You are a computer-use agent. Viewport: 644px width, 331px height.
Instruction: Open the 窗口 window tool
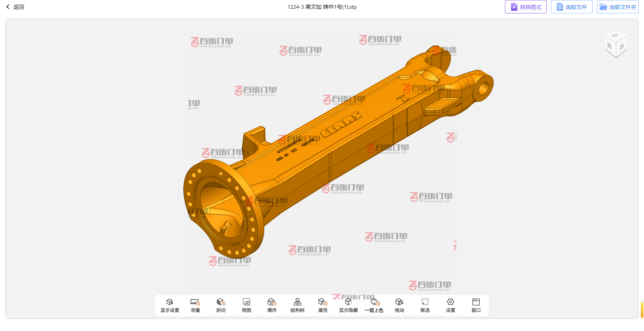point(476,305)
